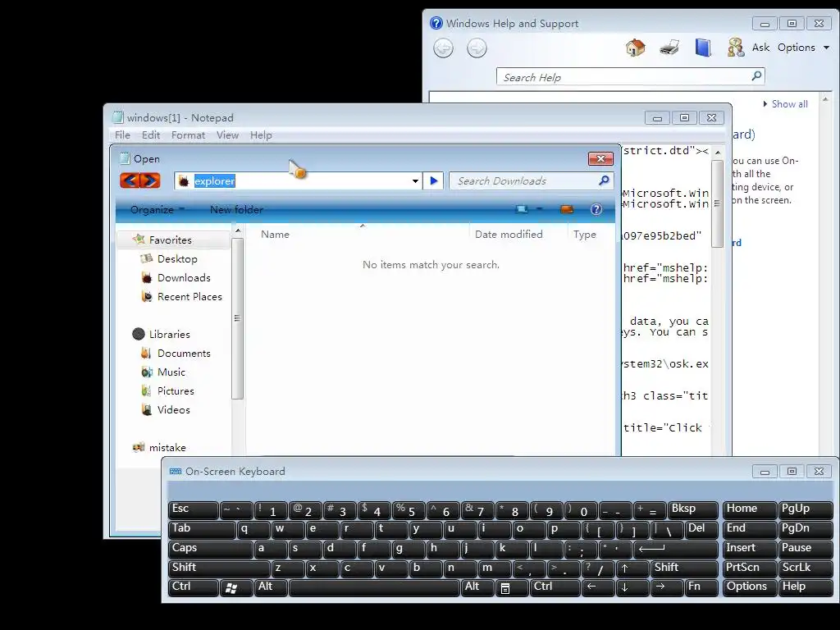This screenshot has height=630, width=840.
Task: Click Help window forward arrow button
Action: pos(477,48)
